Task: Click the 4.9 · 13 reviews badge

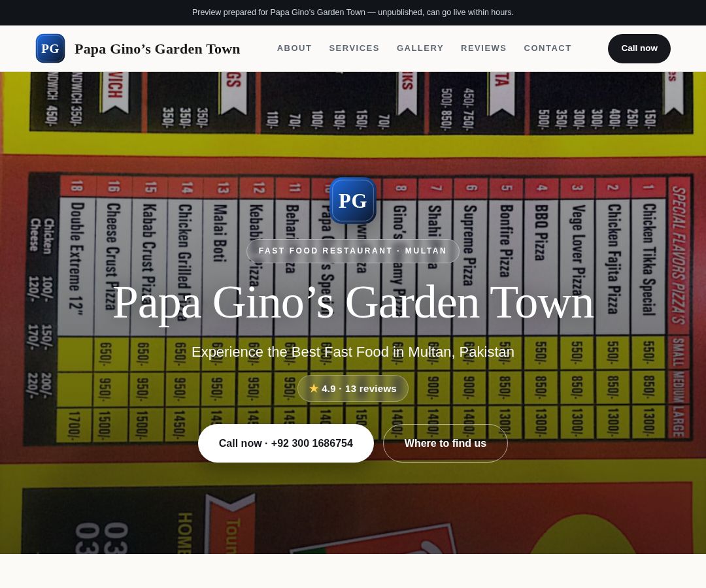Action: pyautogui.click(x=353, y=388)
